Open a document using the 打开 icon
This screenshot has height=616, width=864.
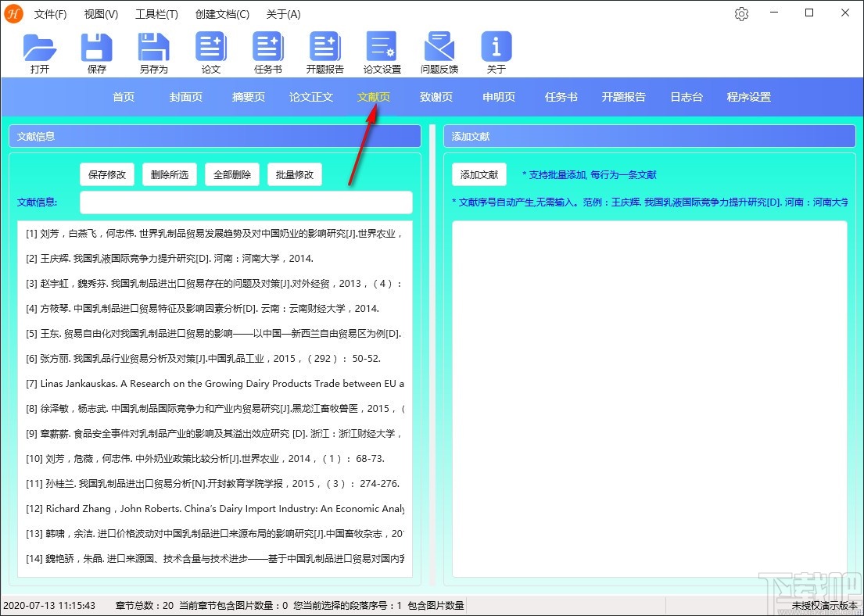pyautogui.click(x=40, y=51)
